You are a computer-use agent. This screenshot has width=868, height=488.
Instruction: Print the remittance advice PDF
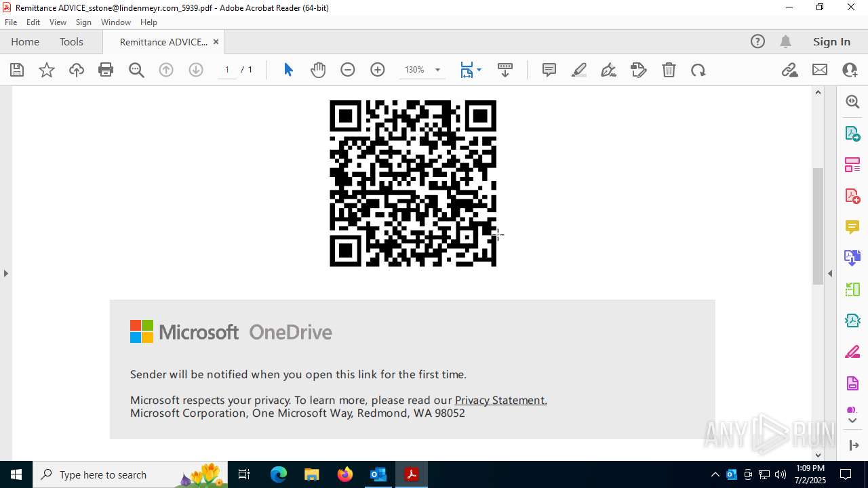pos(106,70)
